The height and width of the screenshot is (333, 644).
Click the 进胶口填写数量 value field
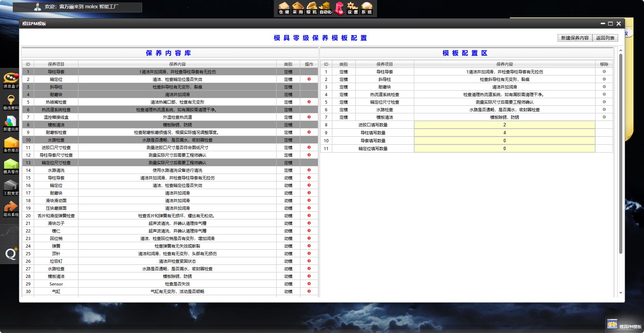[x=504, y=125]
